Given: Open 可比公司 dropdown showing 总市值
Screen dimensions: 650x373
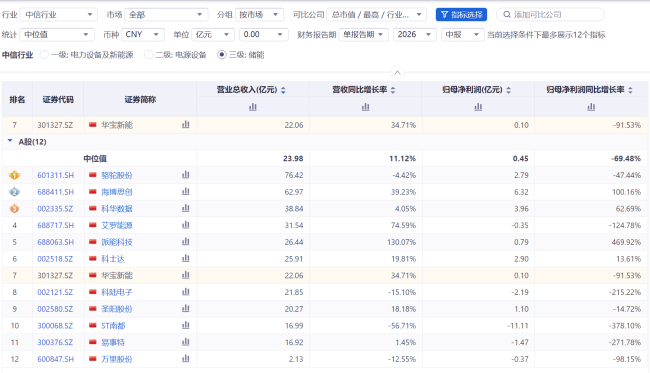Looking at the screenshot, I should (376, 15).
